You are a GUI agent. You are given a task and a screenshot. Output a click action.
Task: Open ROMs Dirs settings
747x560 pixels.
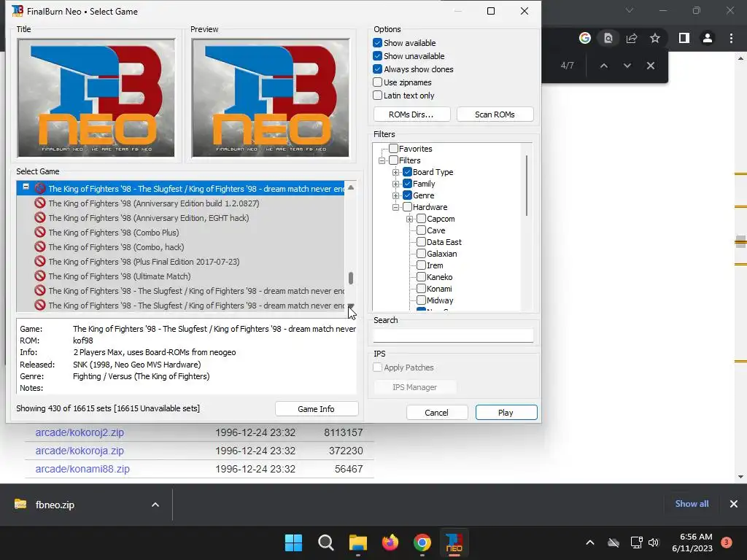click(411, 114)
